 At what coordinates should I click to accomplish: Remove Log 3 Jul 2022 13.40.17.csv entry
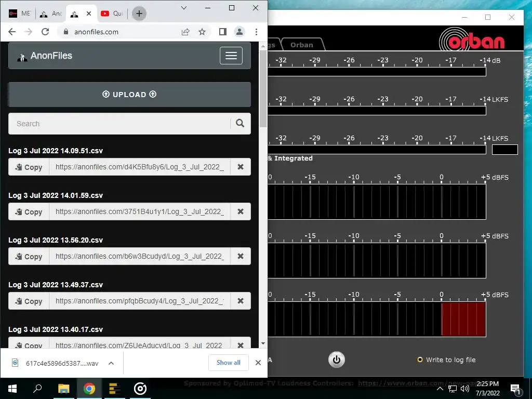coord(241,344)
